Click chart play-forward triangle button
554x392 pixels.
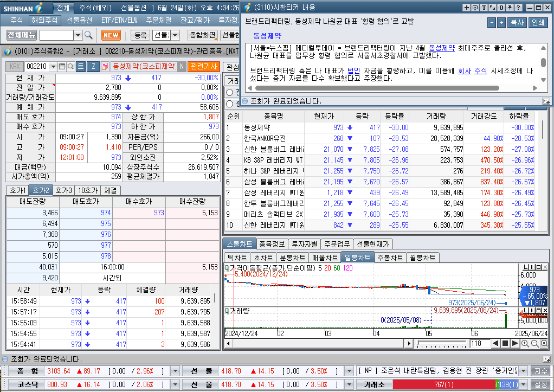click(515, 343)
